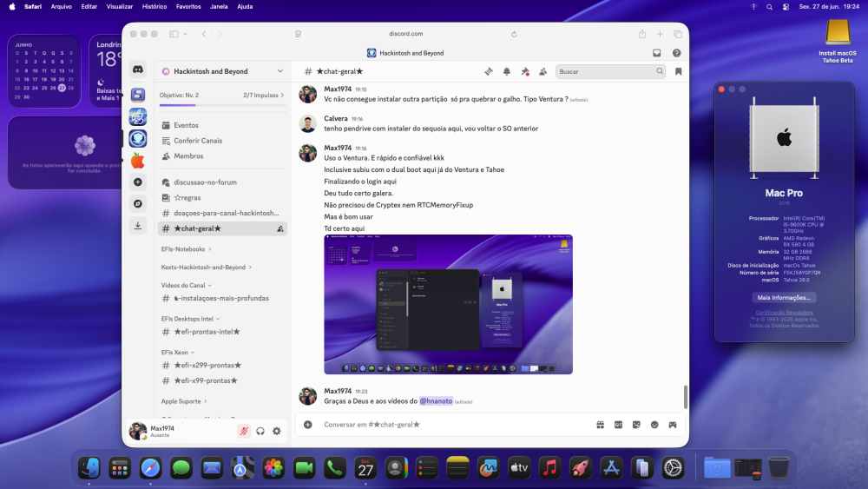Show pinned messages icon

coord(525,71)
